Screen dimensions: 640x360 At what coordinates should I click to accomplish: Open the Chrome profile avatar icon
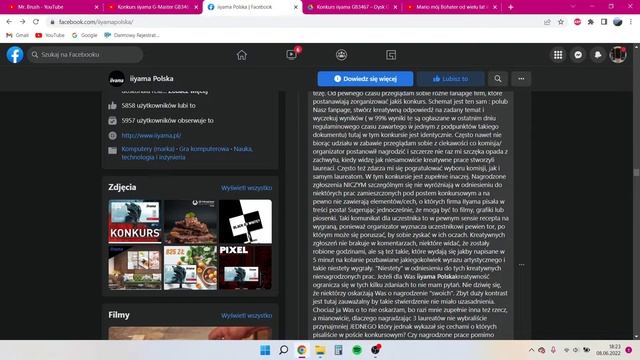pyautogui.click(x=618, y=22)
